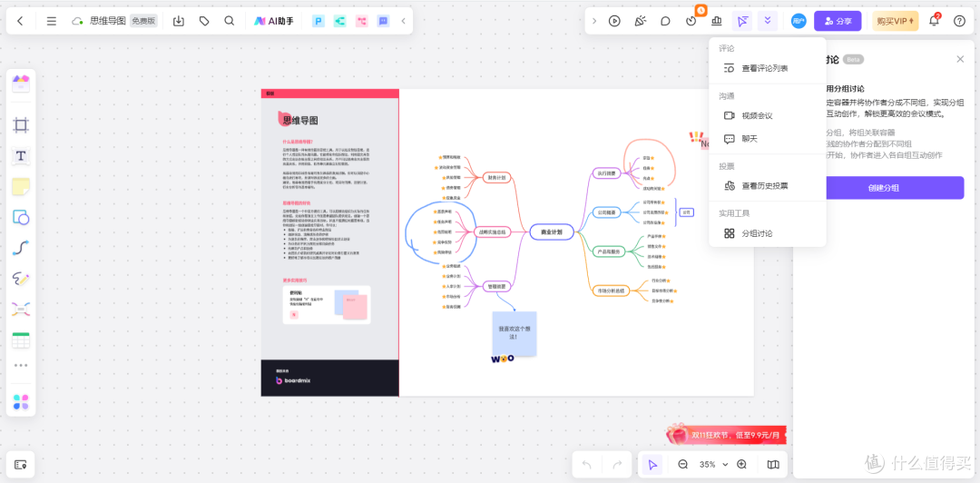Collapse the plugin bar with left chevron
This screenshot has width=980, height=483.
(x=403, y=21)
